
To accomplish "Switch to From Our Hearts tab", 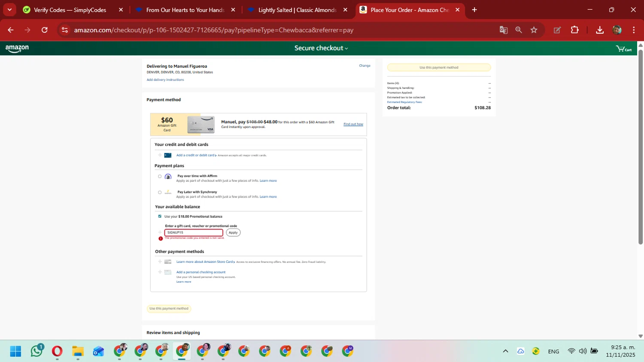I will [x=185, y=10].
